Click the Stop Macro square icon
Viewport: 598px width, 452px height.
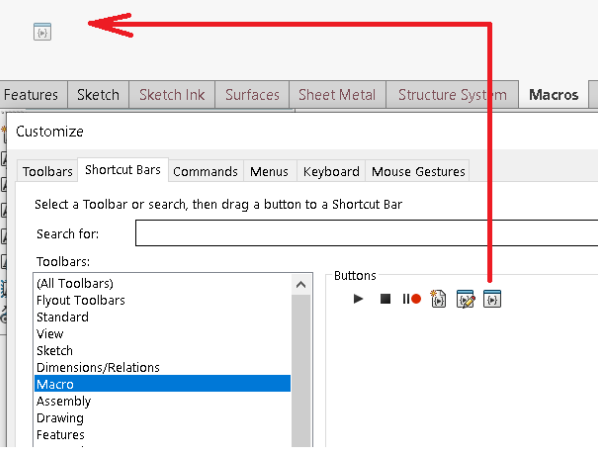pos(385,299)
